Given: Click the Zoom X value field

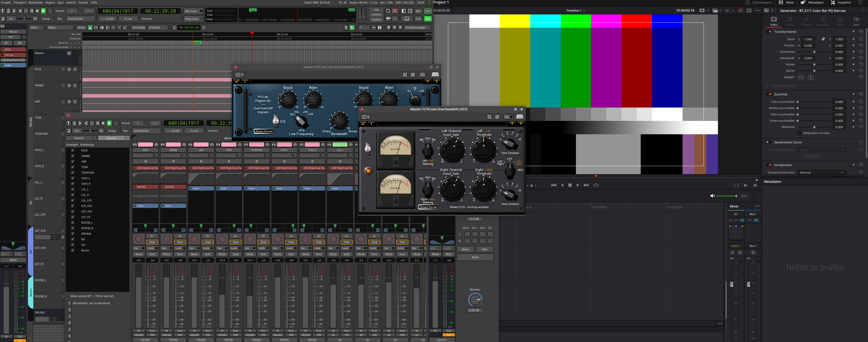Looking at the screenshot, I should 808,39.
